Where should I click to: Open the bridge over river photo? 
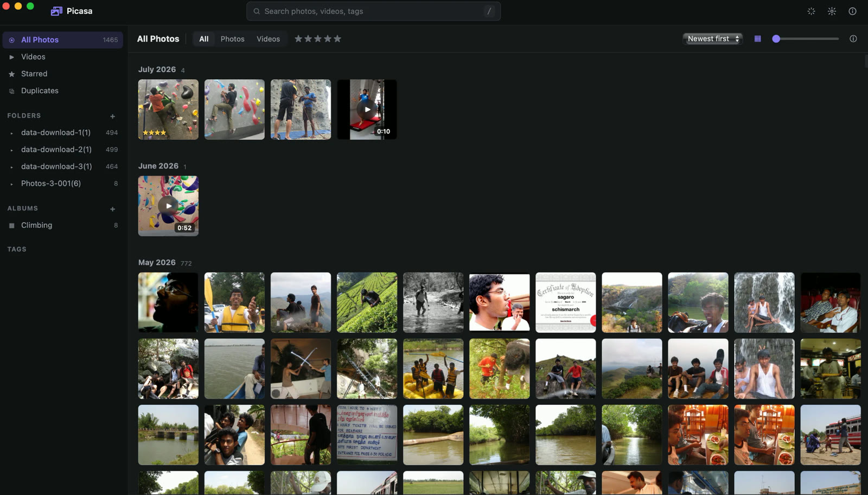tap(168, 435)
